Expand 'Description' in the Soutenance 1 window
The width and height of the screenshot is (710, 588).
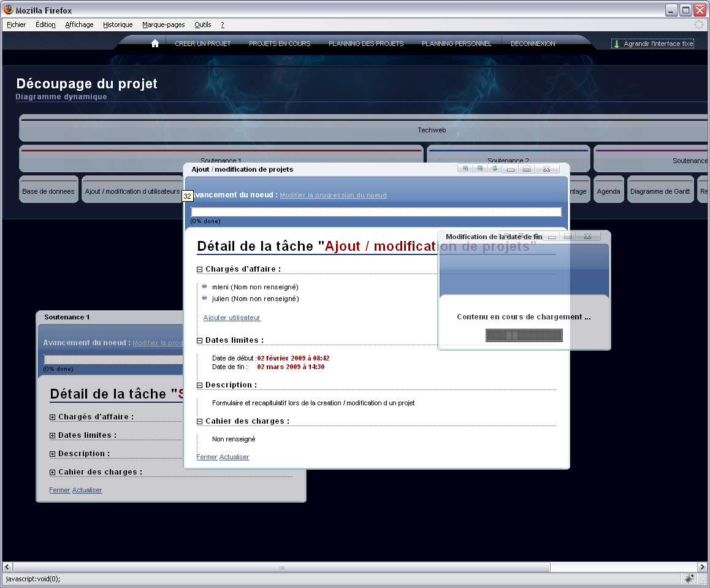[x=53, y=454]
